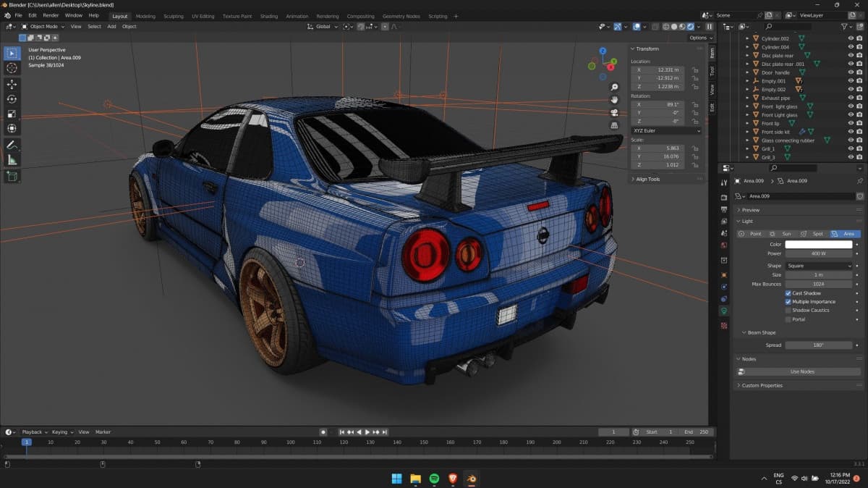Open the Render menu
868x488 pixels.
51,15
